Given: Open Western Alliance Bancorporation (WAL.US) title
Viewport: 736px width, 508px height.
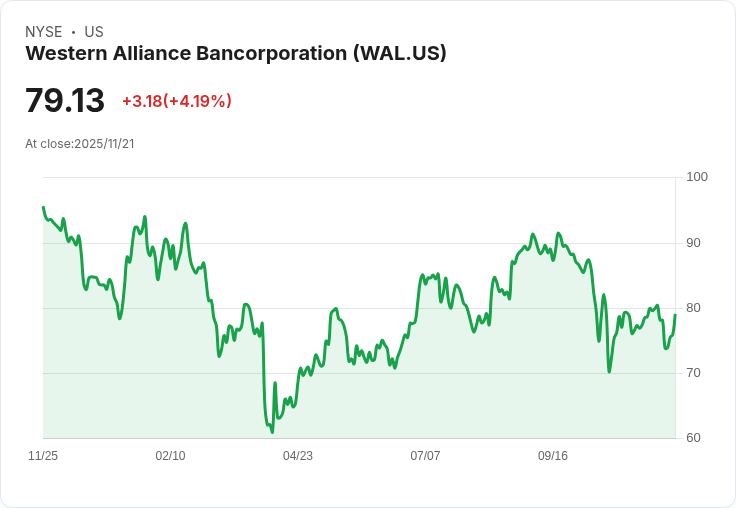Looking at the screenshot, I should tap(236, 53).
